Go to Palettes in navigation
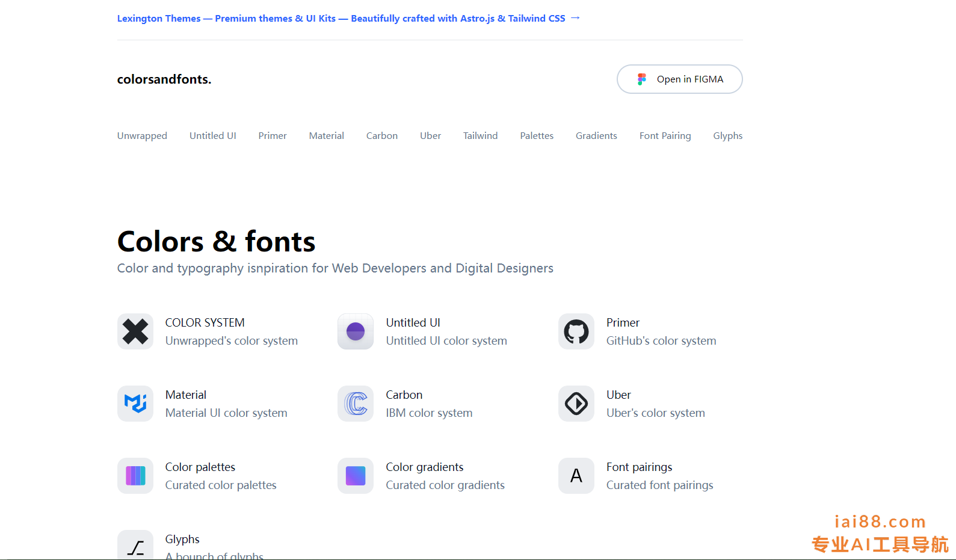The image size is (956, 560). 537,136
